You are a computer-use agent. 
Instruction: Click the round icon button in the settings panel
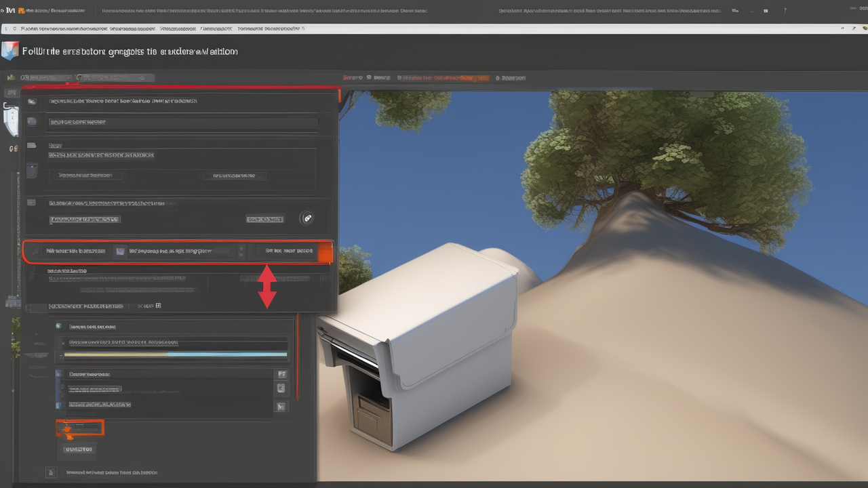click(x=307, y=218)
